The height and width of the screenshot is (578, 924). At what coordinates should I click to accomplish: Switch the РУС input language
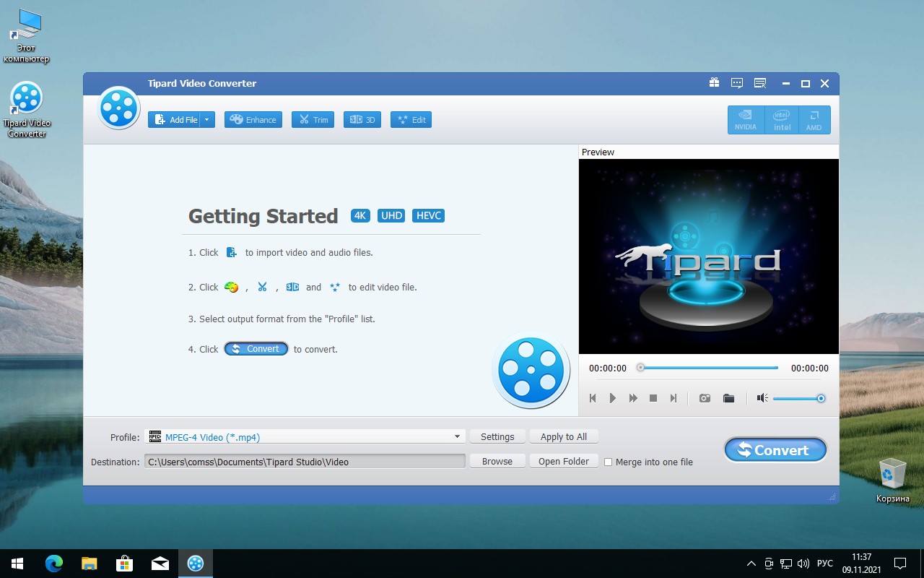(x=825, y=564)
